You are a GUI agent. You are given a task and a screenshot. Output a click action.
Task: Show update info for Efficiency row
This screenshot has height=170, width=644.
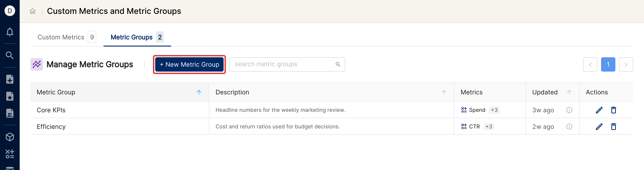pyautogui.click(x=569, y=127)
